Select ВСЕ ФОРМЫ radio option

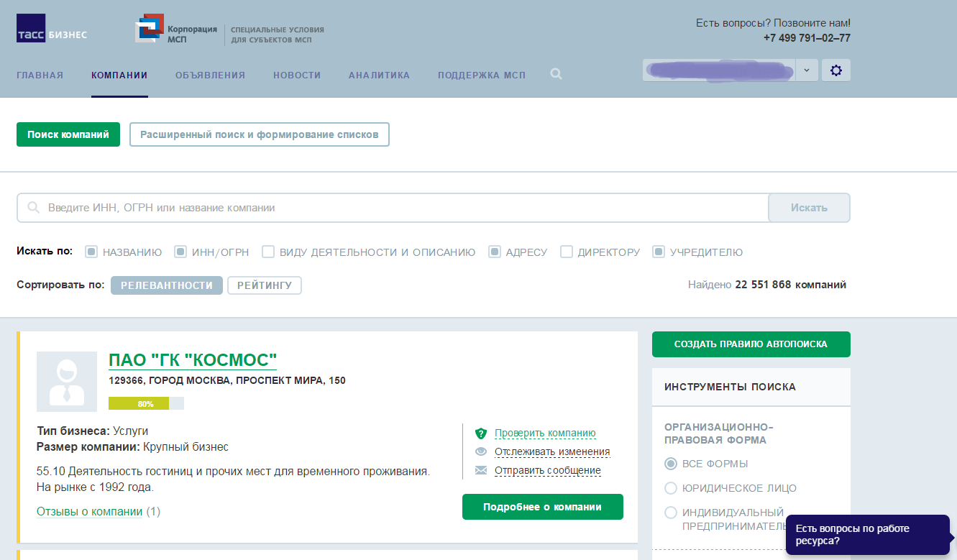click(671, 464)
